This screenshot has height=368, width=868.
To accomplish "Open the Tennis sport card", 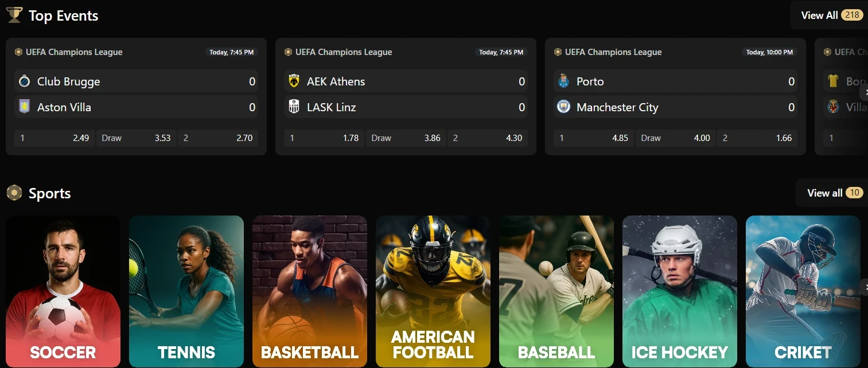I will tap(186, 292).
